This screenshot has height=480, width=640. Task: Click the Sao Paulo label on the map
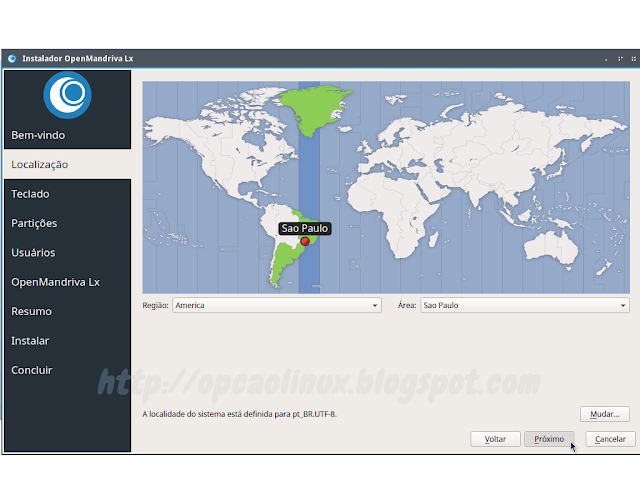click(304, 228)
